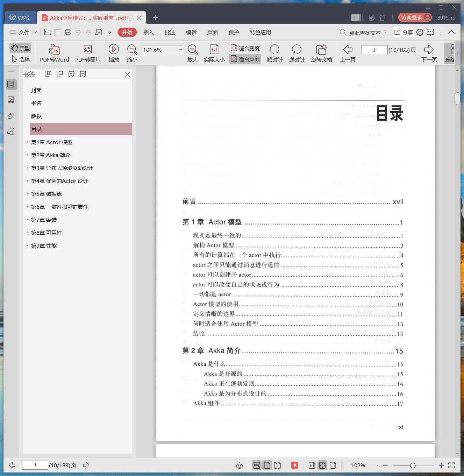Enter fullscreen with bottom-right icon
Viewport: 464px width, 476px height.
[451, 465]
